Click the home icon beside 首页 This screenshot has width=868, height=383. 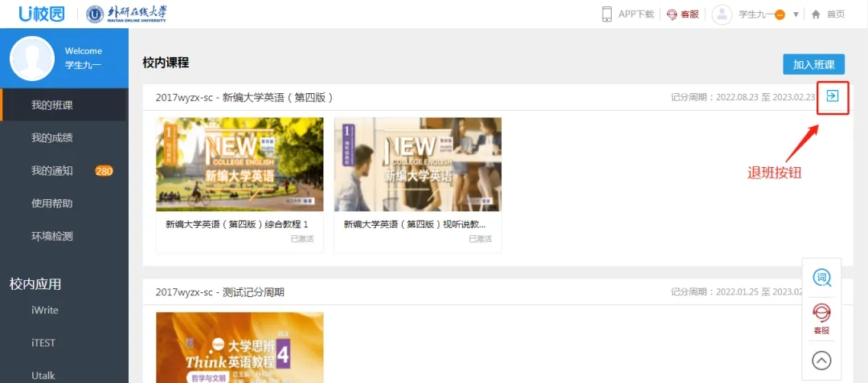[816, 14]
